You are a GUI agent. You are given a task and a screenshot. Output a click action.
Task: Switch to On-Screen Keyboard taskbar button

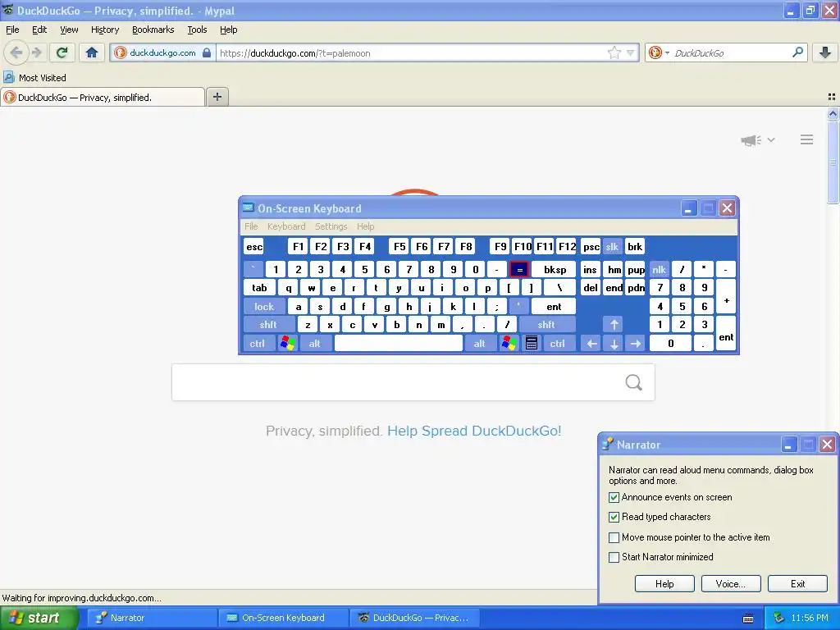click(x=282, y=619)
